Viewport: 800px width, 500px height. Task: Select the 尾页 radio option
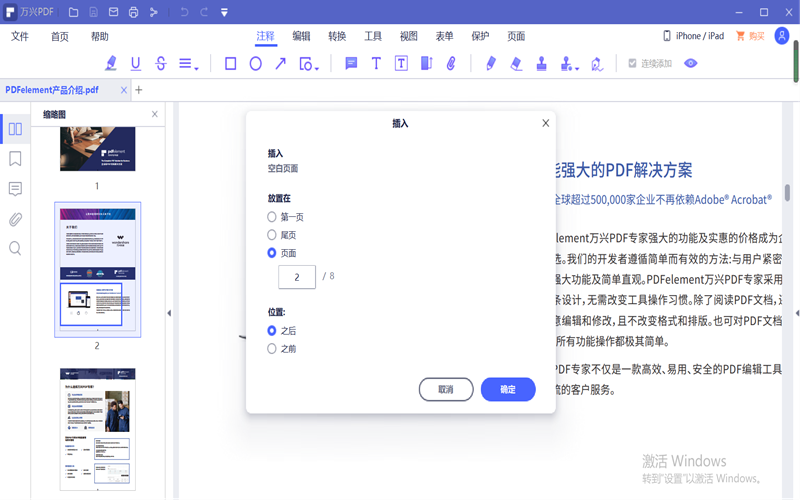pos(272,235)
